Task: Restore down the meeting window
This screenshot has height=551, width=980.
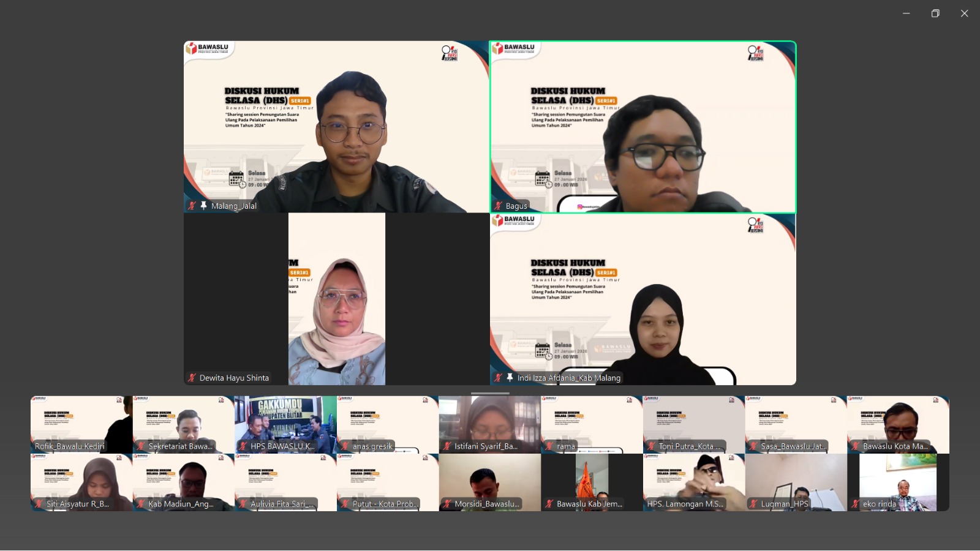Action: (x=935, y=13)
